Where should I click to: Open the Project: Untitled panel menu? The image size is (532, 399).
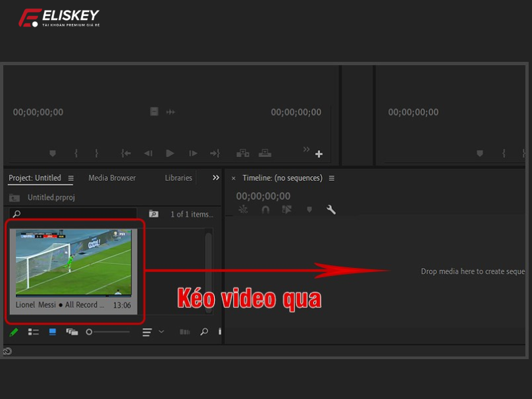(71, 178)
